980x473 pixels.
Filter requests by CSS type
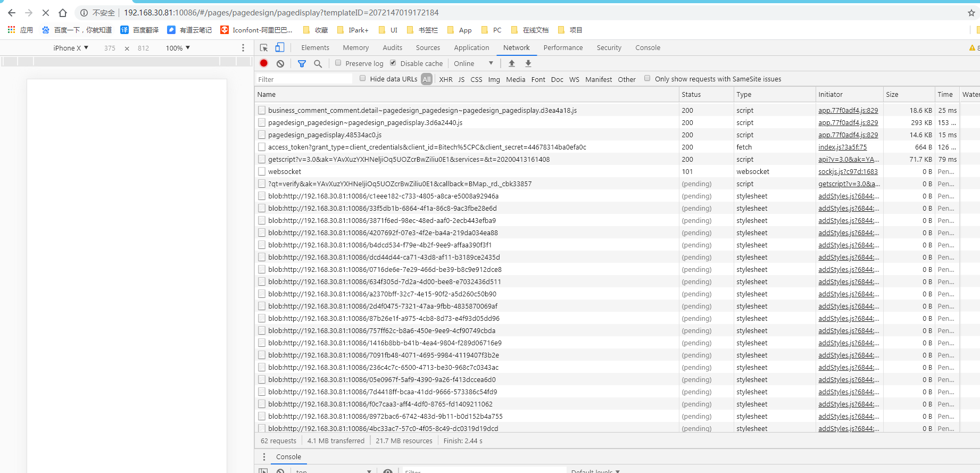click(x=476, y=79)
